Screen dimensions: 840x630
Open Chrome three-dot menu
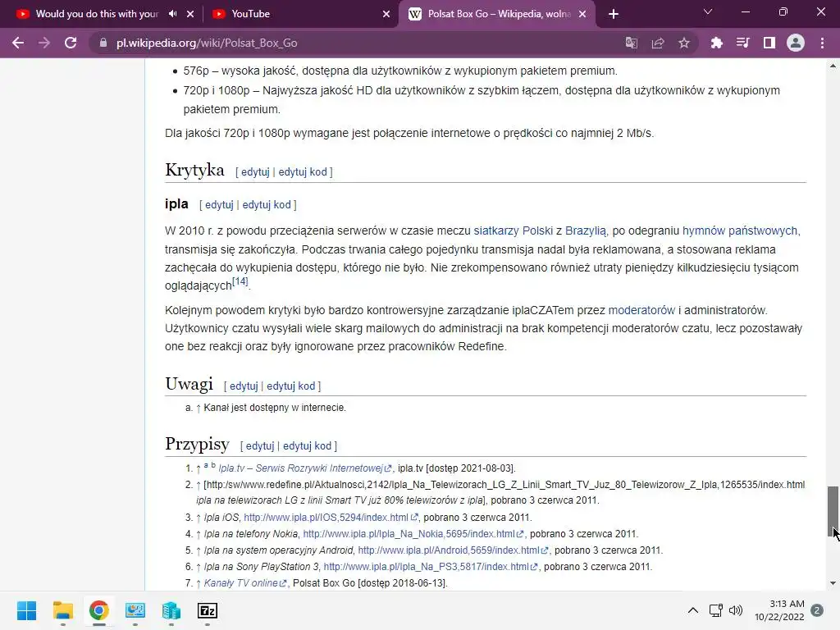click(822, 43)
